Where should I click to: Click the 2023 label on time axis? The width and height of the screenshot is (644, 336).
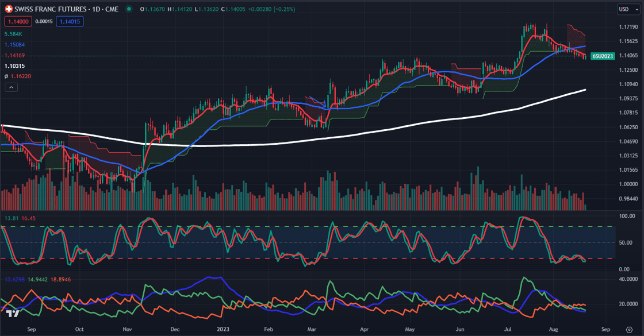coord(223,330)
